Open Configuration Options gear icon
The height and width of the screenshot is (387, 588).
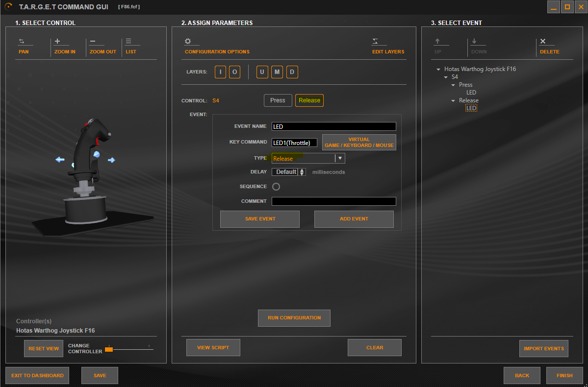187,42
